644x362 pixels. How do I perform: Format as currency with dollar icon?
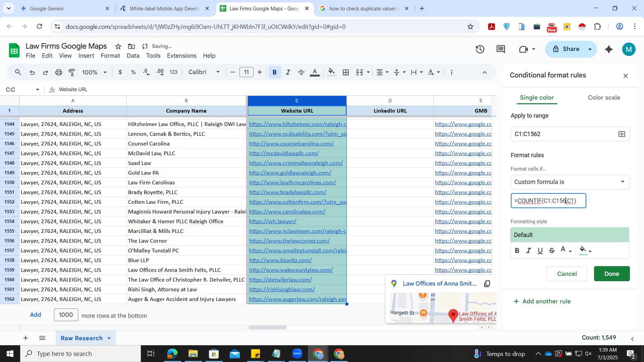120,72
